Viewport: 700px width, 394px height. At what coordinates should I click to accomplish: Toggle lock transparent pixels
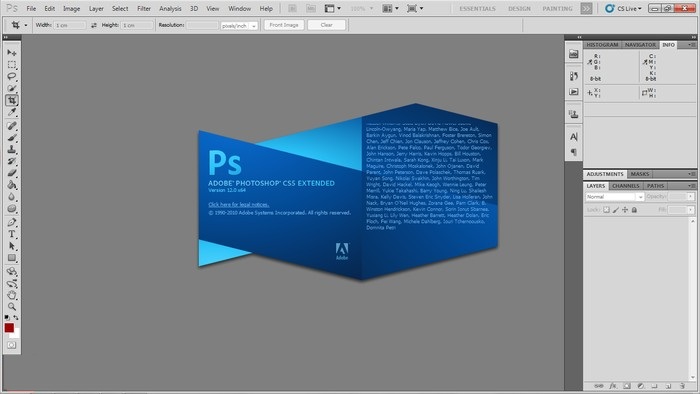tap(606, 210)
